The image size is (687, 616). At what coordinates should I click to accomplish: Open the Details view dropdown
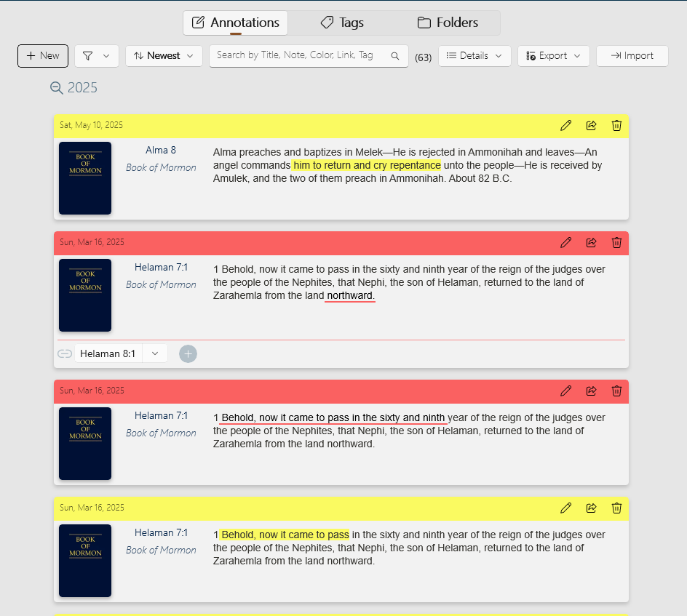tap(474, 56)
